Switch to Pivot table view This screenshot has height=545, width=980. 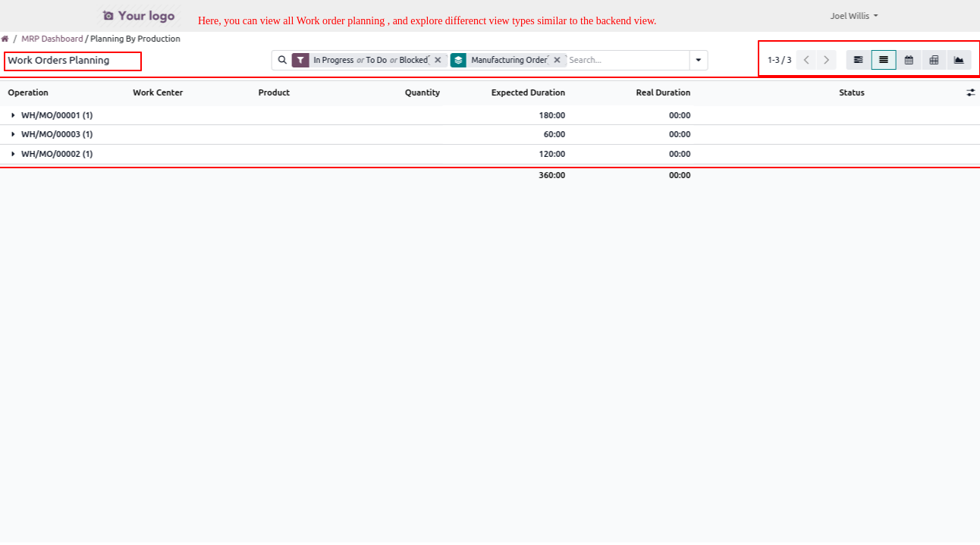tap(934, 60)
